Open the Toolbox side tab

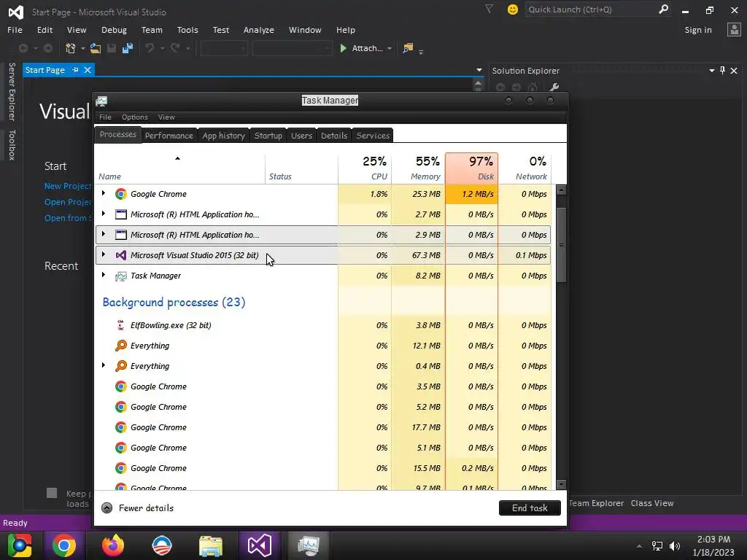[x=12, y=145]
